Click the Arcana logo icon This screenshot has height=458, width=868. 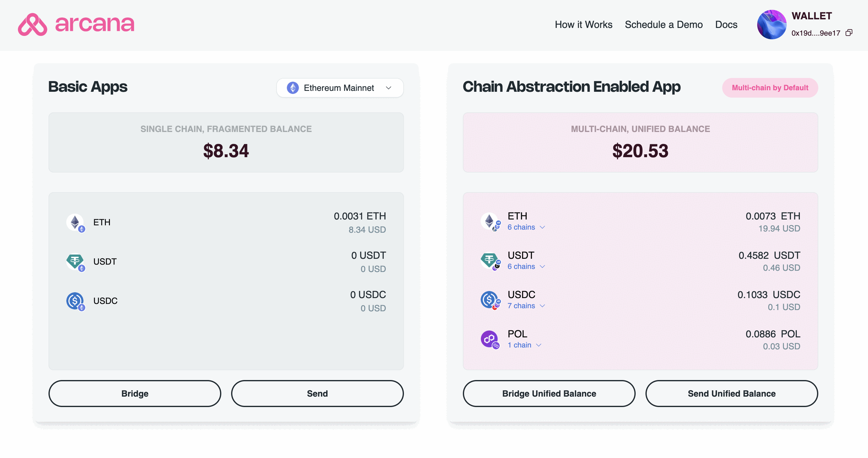pyautogui.click(x=32, y=24)
